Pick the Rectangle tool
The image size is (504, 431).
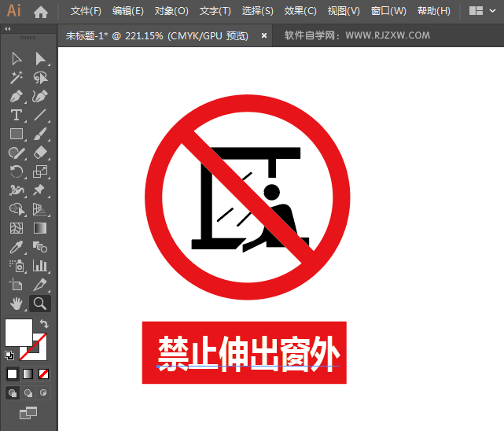point(17,134)
